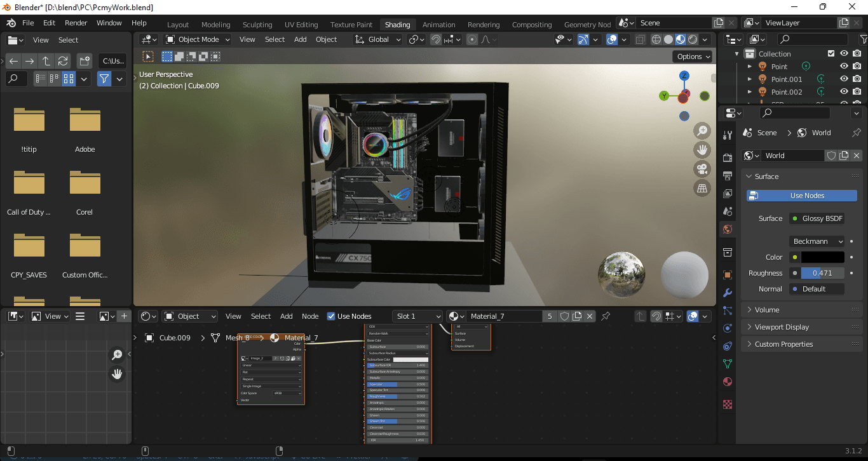Screen dimensions: 868x461
Task: Open the Beckmann distribution dropdown
Action: pos(818,241)
